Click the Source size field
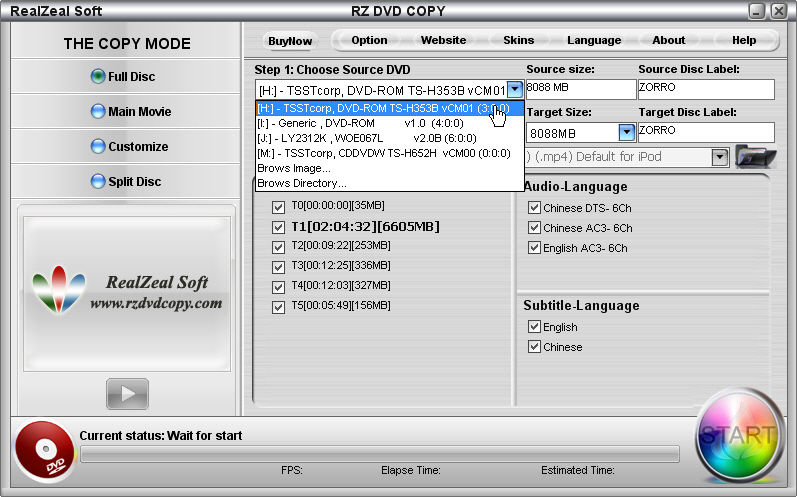Viewport: 797px width, 497px height. click(x=581, y=89)
